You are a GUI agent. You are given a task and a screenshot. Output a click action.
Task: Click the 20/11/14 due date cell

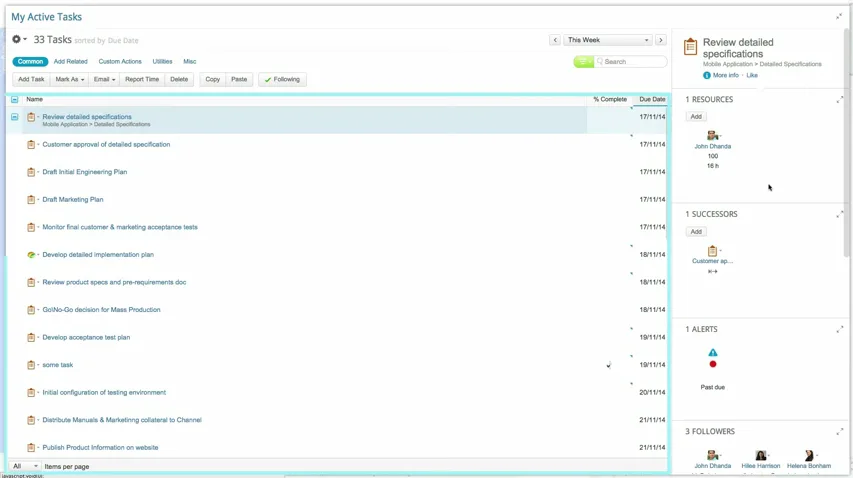pyautogui.click(x=652, y=392)
